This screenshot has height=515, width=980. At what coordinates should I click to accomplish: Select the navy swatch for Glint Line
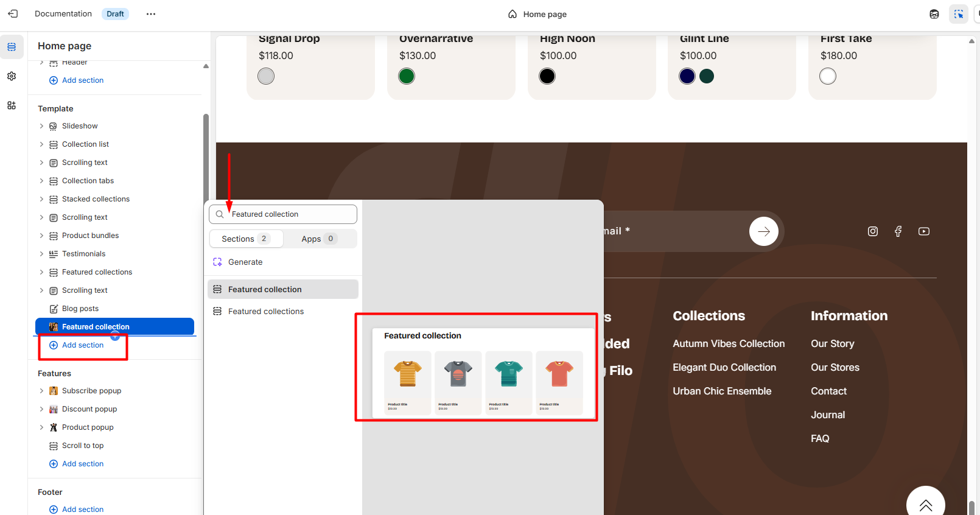click(687, 76)
